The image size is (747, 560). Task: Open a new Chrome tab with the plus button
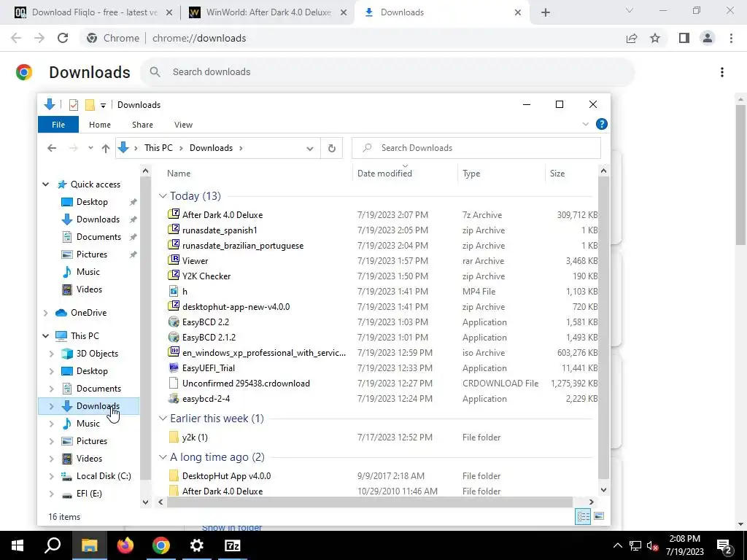(x=546, y=12)
